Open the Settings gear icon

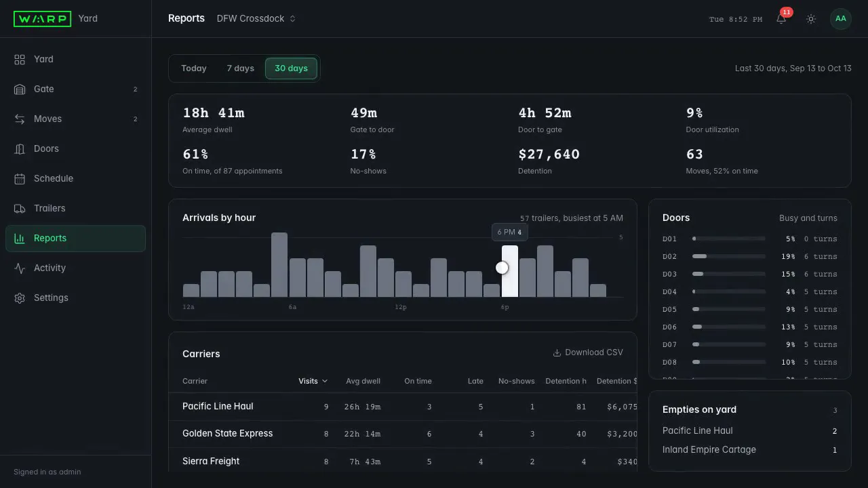pyautogui.click(x=20, y=298)
